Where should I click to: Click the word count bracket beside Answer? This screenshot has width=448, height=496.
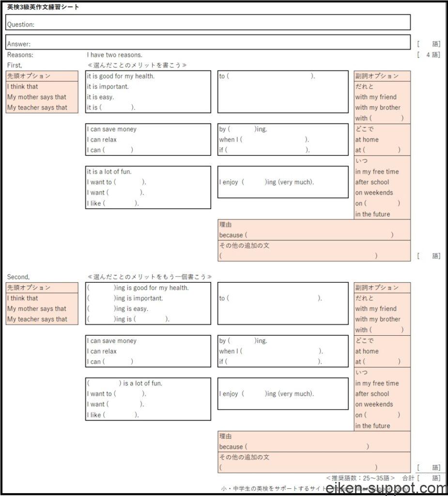pos(429,44)
